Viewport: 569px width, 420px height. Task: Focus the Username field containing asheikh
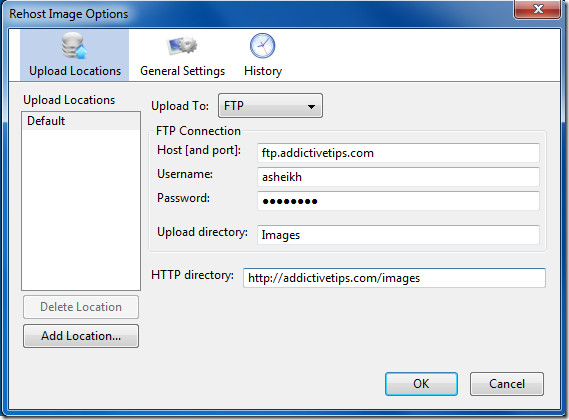pos(398,177)
